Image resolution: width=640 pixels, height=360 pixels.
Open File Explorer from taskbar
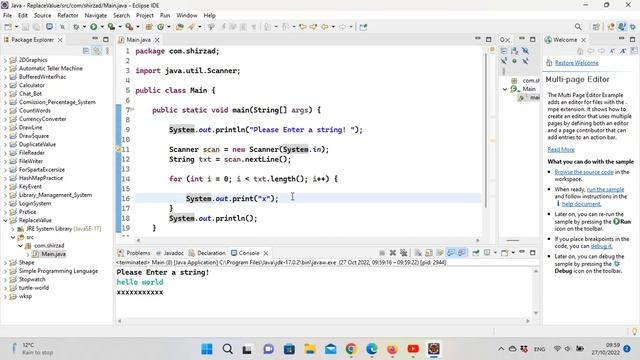(310, 349)
